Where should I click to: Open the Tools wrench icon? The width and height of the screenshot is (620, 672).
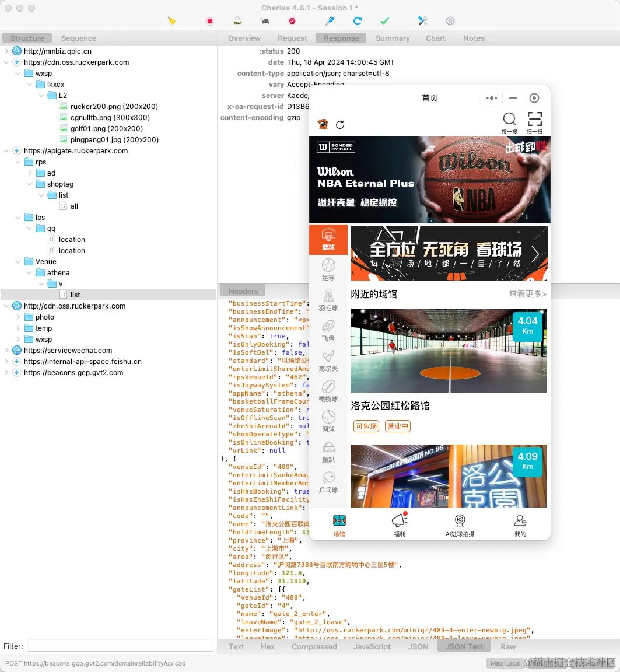pos(422,21)
